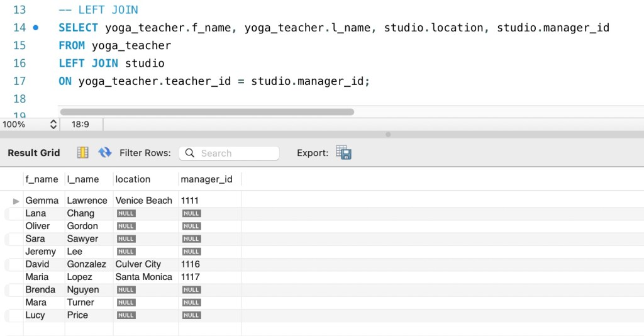Click the editor's horizontal scrollbar

pos(207,112)
